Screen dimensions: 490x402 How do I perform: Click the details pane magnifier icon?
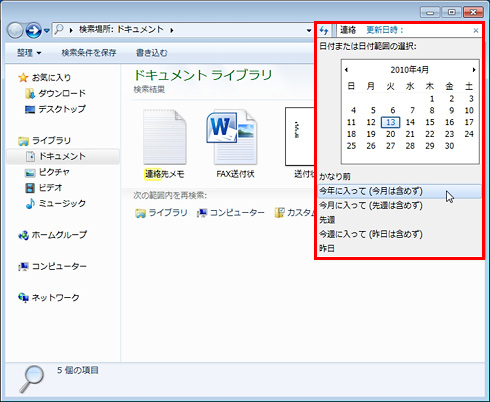(x=32, y=379)
